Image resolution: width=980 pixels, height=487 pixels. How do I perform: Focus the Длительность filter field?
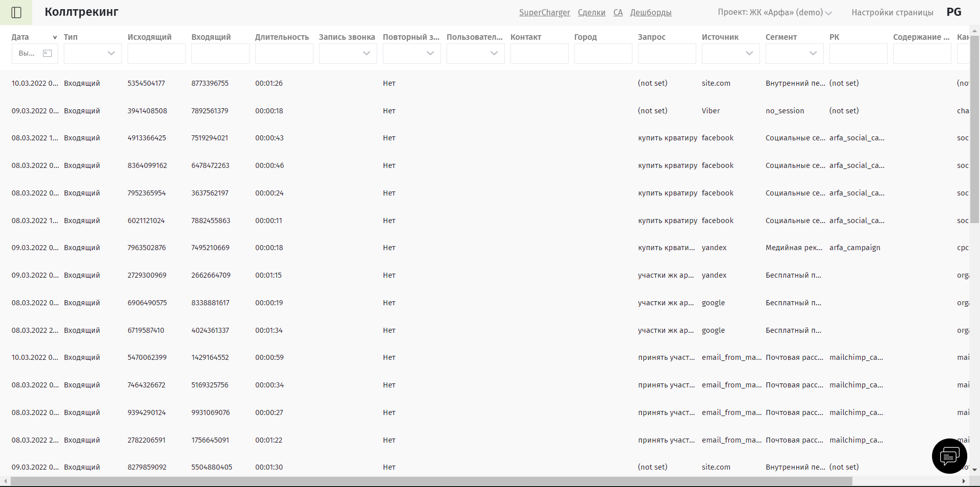click(x=284, y=54)
